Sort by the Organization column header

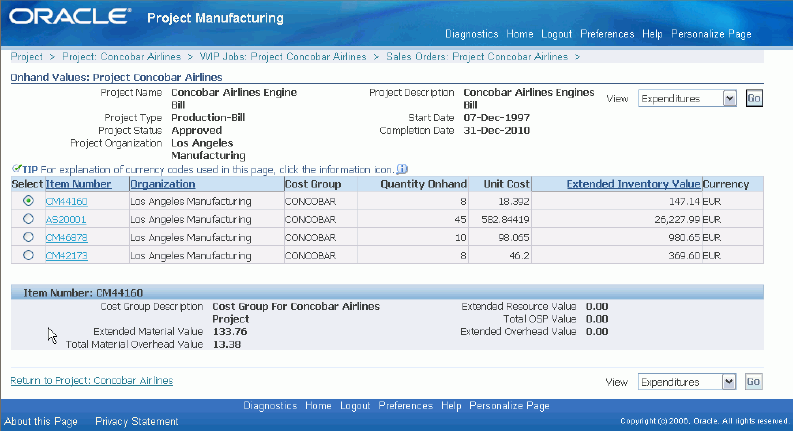pos(163,184)
